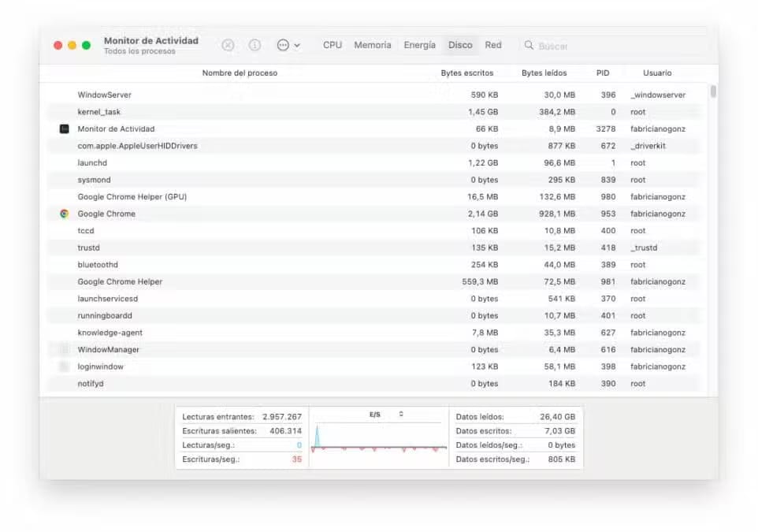Select Google Chrome Helper (GPU) process
Screen dimensions: 758x532
[374, 197]
